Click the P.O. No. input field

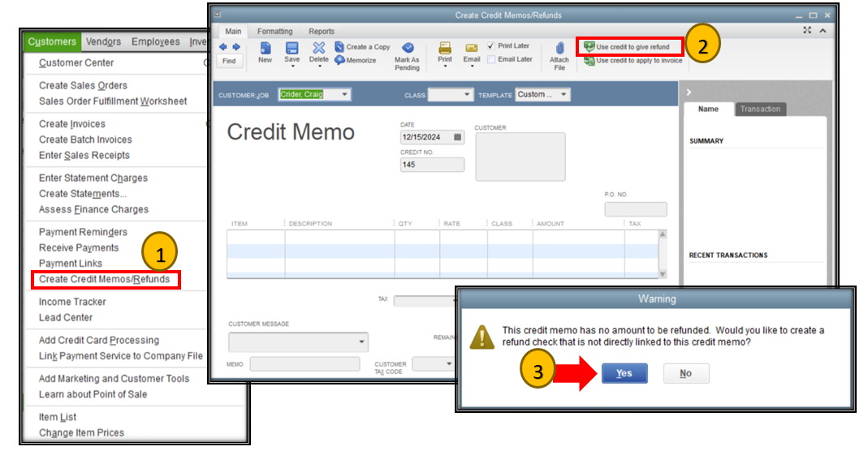point(636,209)
